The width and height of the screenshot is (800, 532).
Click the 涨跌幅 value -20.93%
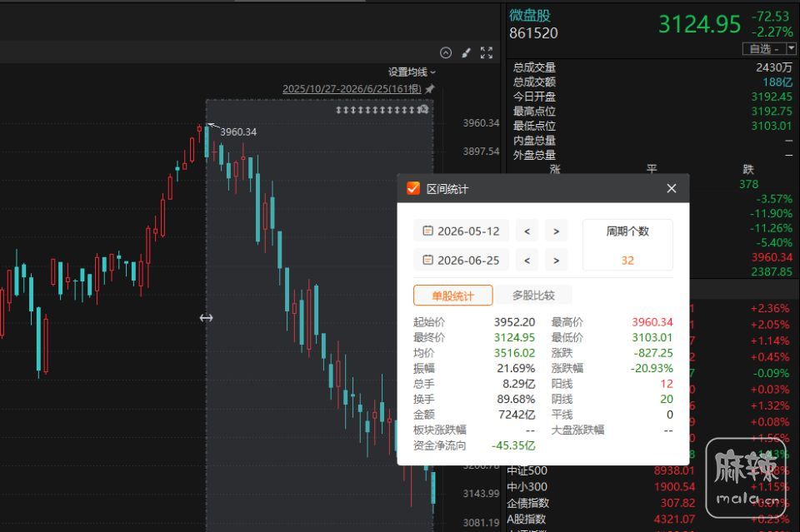point(652,368)
